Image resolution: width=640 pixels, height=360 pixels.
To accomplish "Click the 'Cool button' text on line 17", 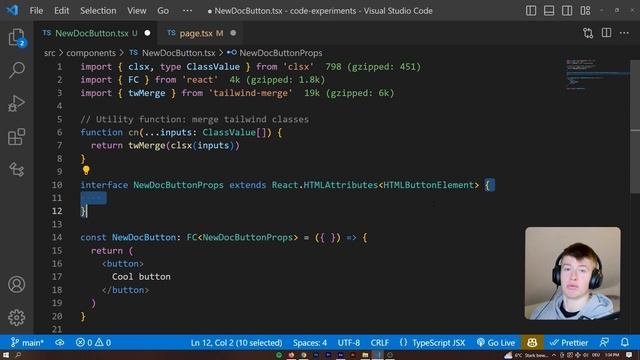I will coord(141,277).
